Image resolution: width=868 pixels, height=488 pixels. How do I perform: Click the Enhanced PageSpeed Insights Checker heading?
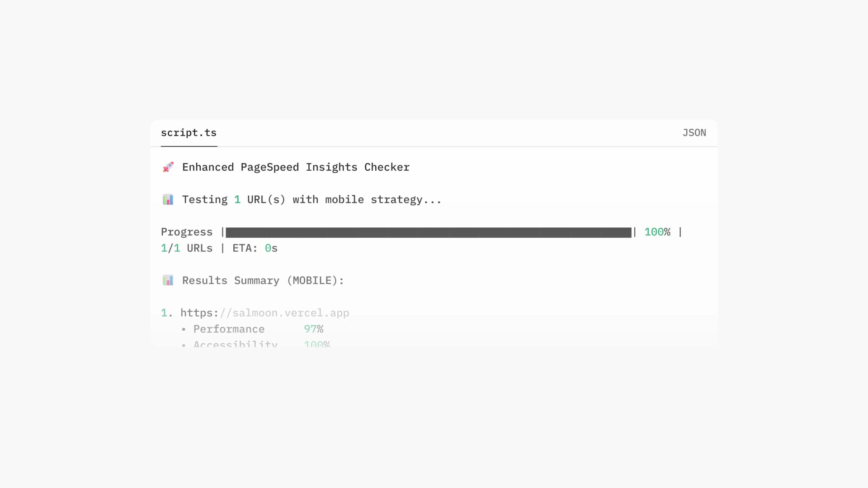(296, 167)
